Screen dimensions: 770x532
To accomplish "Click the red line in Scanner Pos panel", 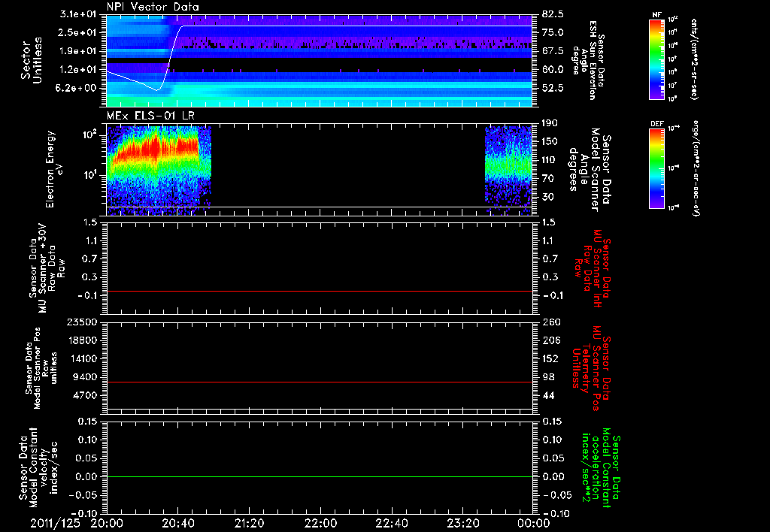I will click(x=319, y=382).
